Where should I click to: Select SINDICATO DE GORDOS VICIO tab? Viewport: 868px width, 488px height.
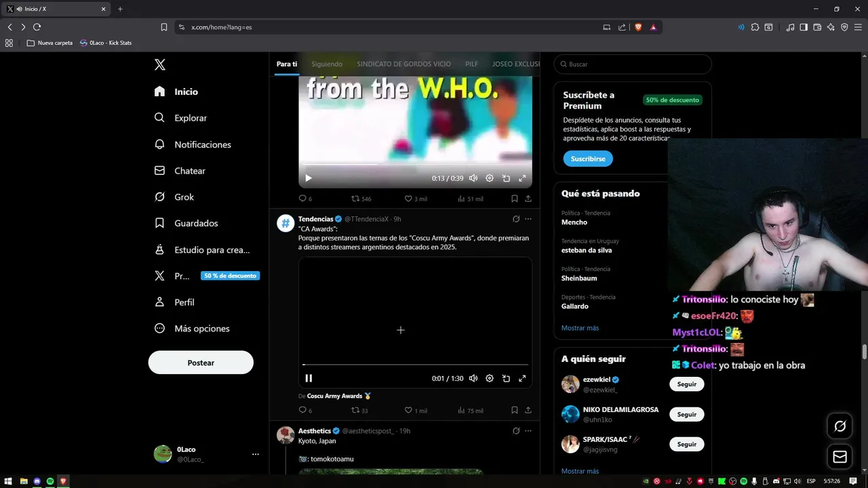403,64
